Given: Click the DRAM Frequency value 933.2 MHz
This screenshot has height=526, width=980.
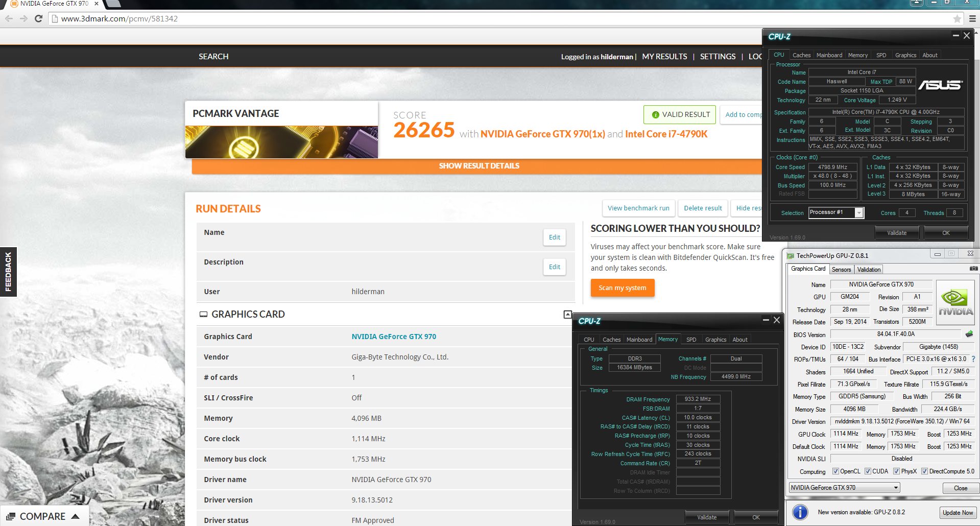Looking at the screenshot, I should 698,399.
